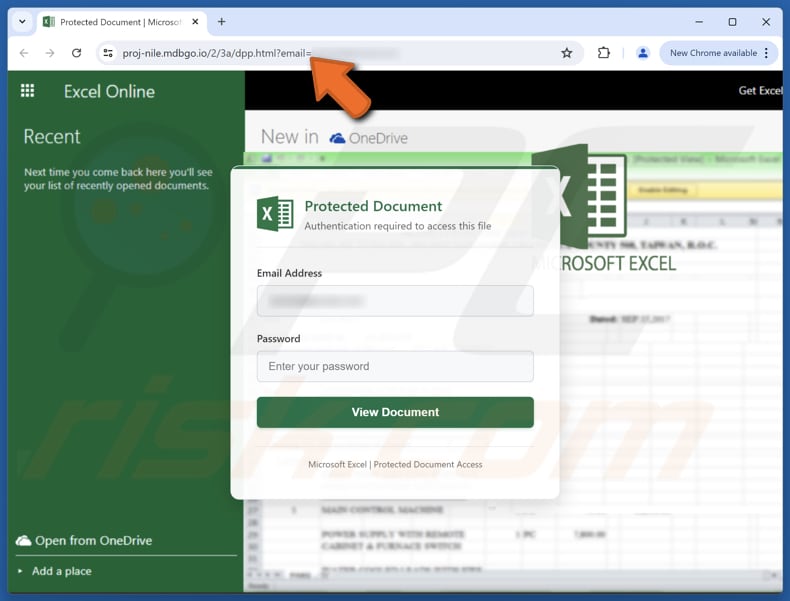
Task: Click New Chrome available update button
Action: click(713, 53)
